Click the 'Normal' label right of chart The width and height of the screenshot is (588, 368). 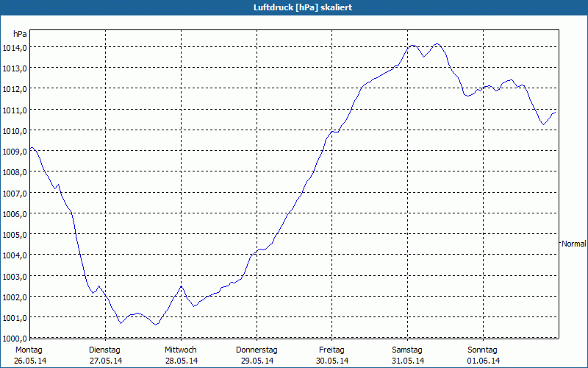pos(574,244)
